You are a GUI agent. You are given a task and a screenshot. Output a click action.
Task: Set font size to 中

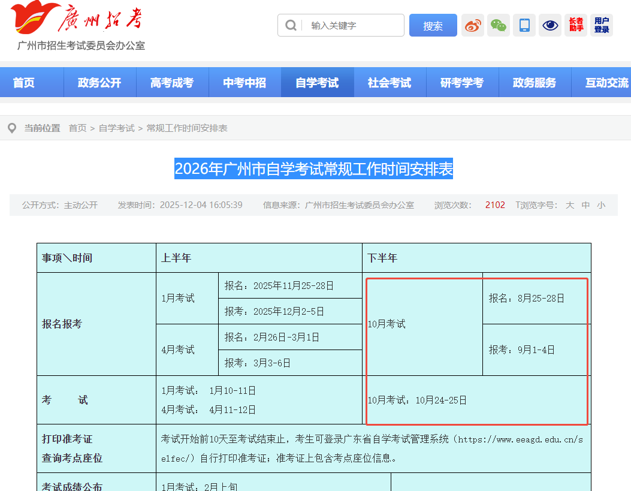586,205
